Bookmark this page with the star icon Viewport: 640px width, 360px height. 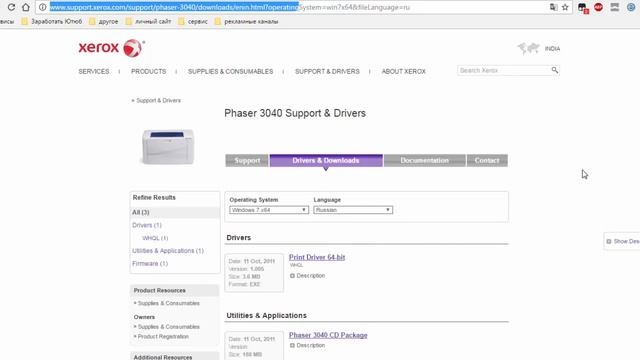pos(565,7)
